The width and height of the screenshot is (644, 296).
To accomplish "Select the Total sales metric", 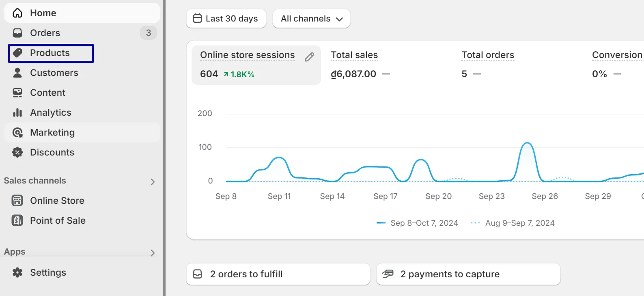I will 354,55.
